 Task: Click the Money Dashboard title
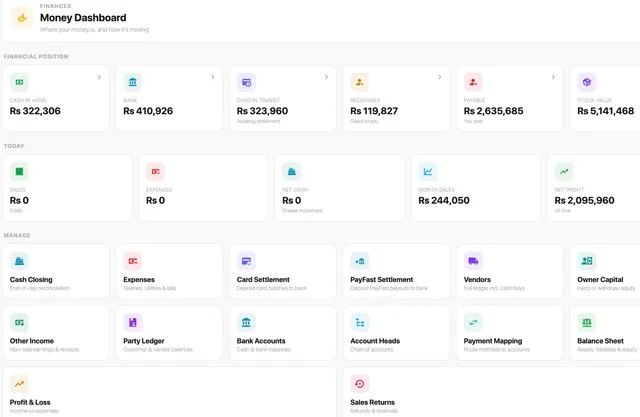click(83, 18)
